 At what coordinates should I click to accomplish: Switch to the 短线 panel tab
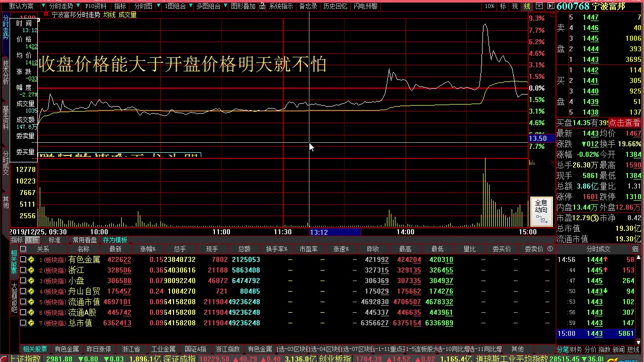(633, 349)
